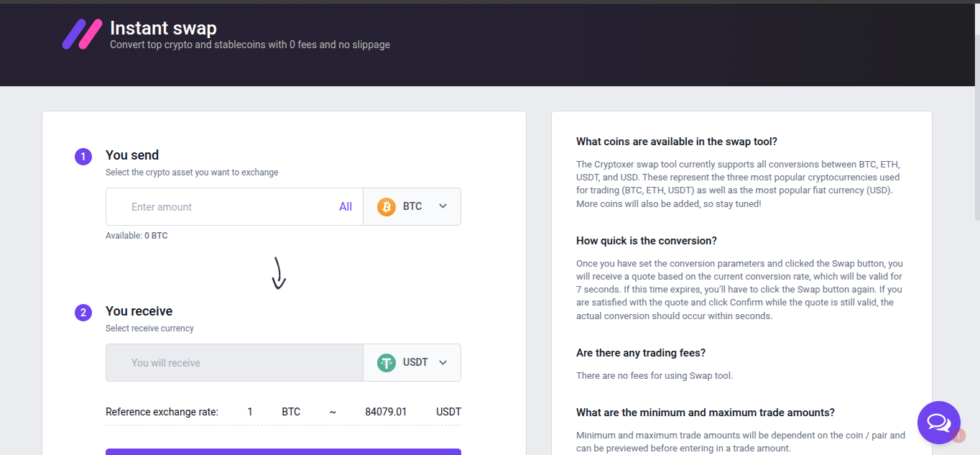Click the green Tether coin icon
The width and height of the screenshot is (980, 455).
click(387, 363)
